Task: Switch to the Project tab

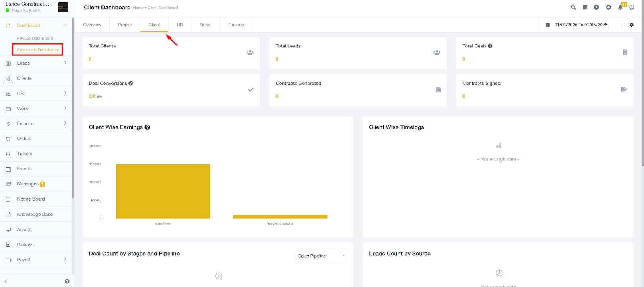Action: [125, 25]
